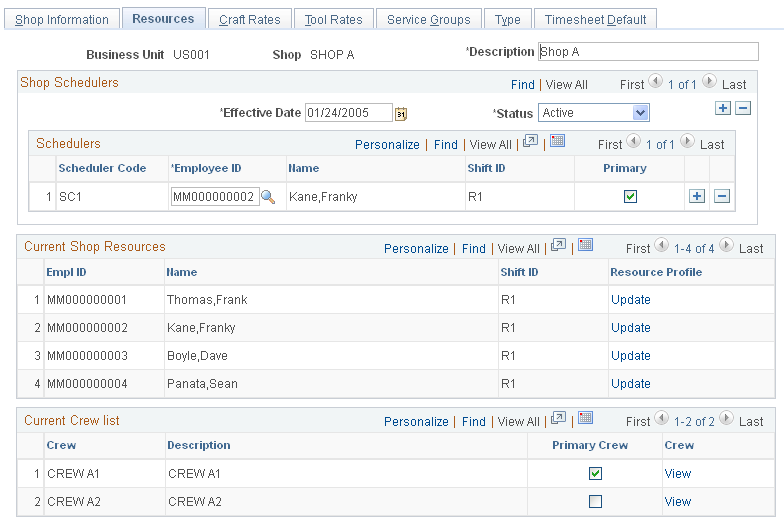The width and height of the screenshot is (784, 523).
Task: Click Find in Current Shop Resources
Action: pyautogui.click(x=474, y=249)
